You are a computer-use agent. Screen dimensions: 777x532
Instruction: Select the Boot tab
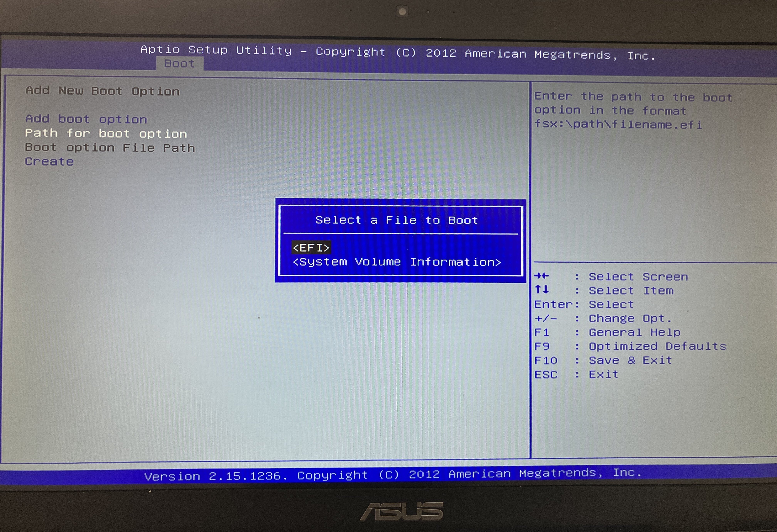pyautogui.click(x=180, y=63)
